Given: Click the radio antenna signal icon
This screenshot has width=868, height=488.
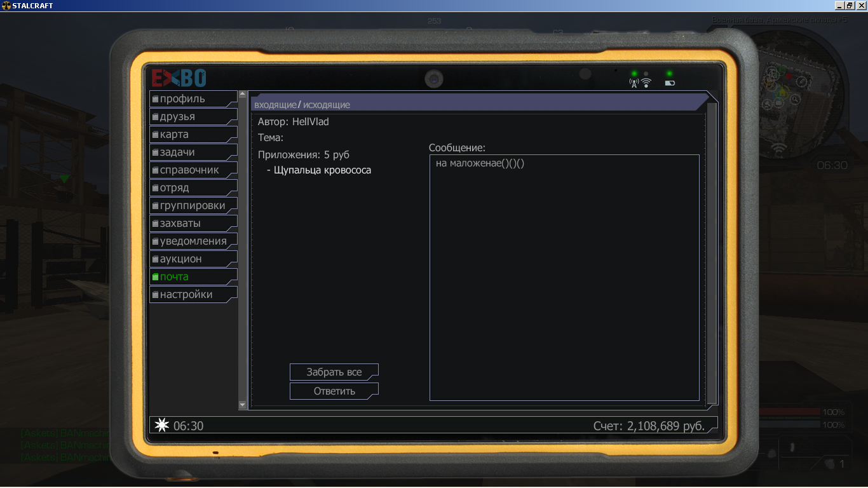Looking at the screenshot, I should pyautogui.click(x=634, y=83).
